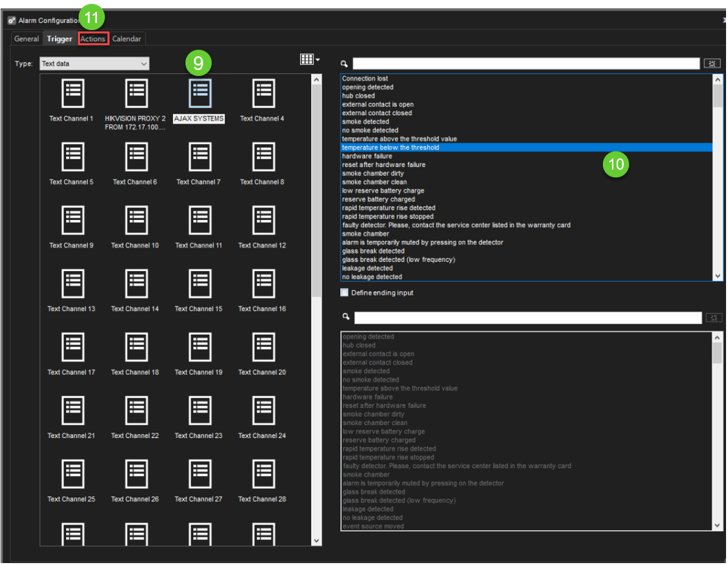Enable the Define ending input checkbox

click(345, 293)
